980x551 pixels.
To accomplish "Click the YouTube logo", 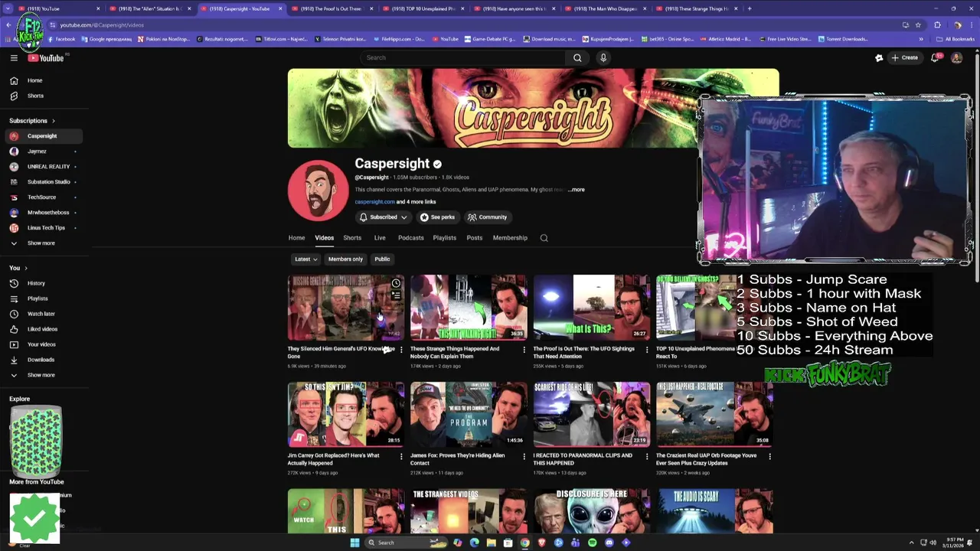I will 46,57.
